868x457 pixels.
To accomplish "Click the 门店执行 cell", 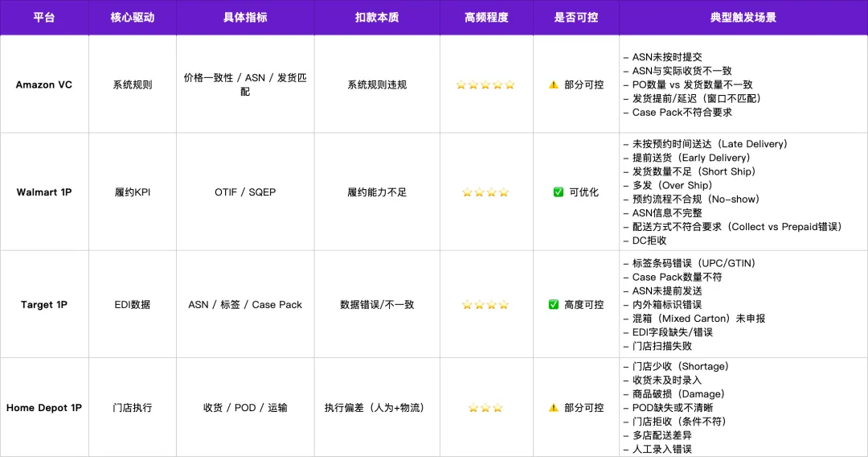I will click(x=133, y=408).
